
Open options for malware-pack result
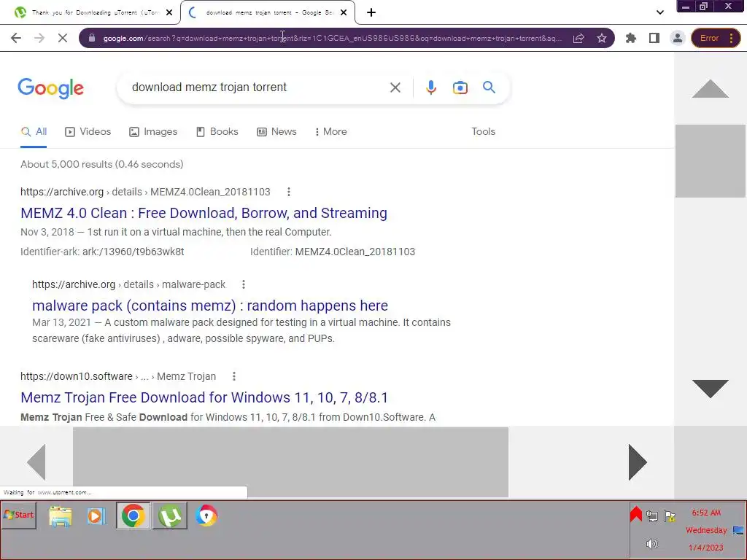tap(244, 284)
